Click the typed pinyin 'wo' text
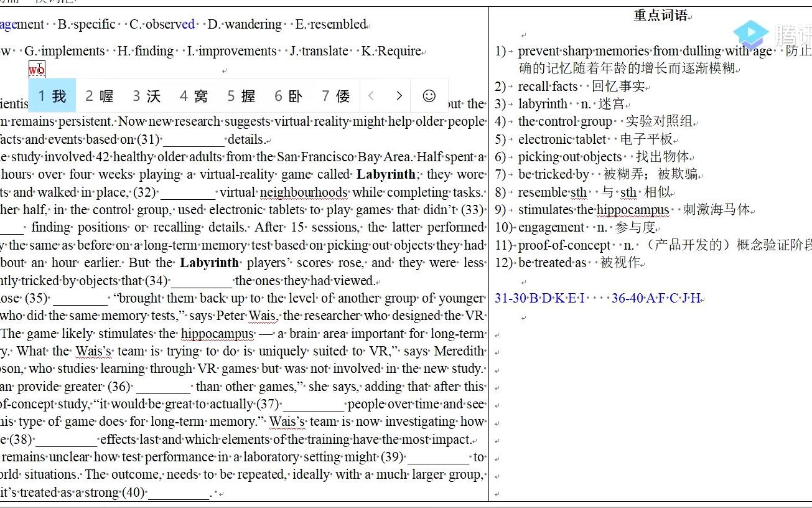 (37, 70)
